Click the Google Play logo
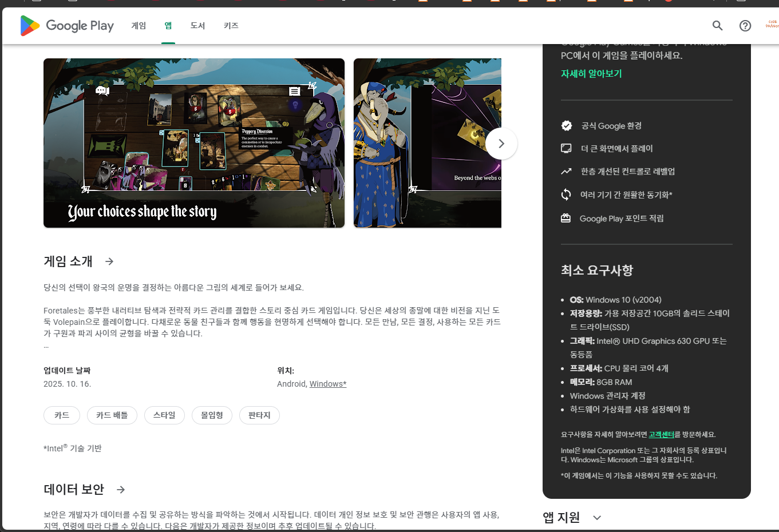779x532 pixels. [x=67, y=26]
